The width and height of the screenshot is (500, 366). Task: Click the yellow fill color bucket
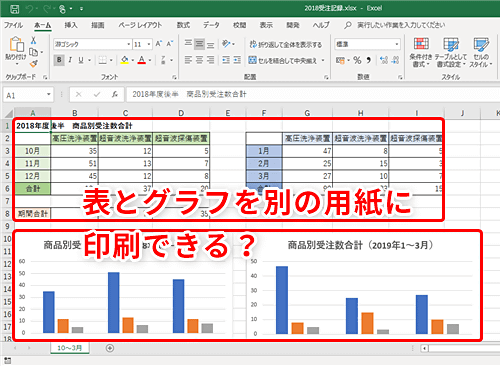point(125,60)
